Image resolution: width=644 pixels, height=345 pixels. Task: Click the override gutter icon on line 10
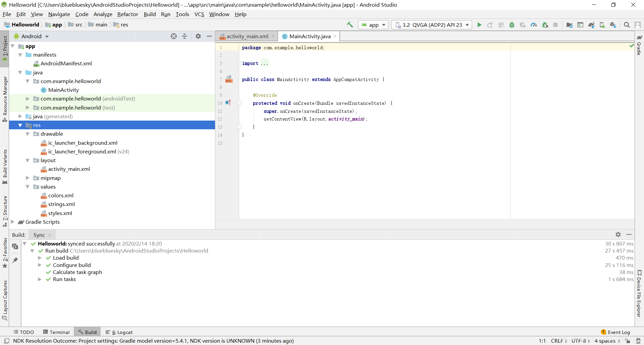[x=228, y=102]
